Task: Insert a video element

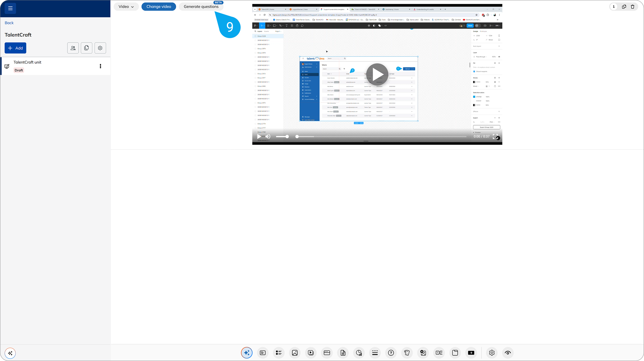Action: [311, 353]
